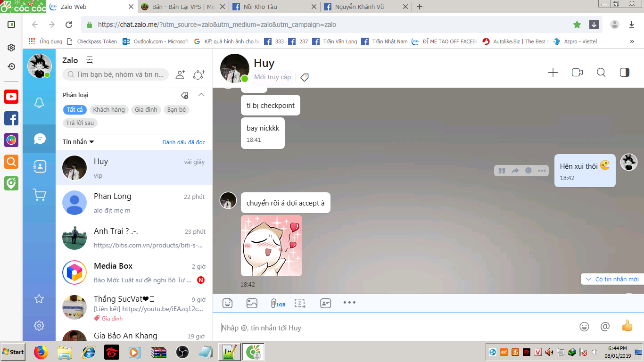
Task: Click the Cốc Cốc sidebar search icon
Action: [11, 162]
